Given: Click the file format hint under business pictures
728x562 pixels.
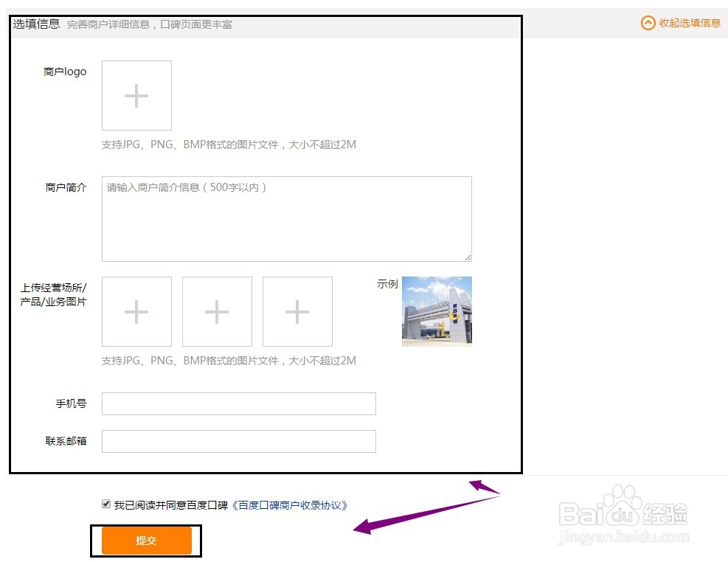Looking at the screenshot, I should coord(229,361).
